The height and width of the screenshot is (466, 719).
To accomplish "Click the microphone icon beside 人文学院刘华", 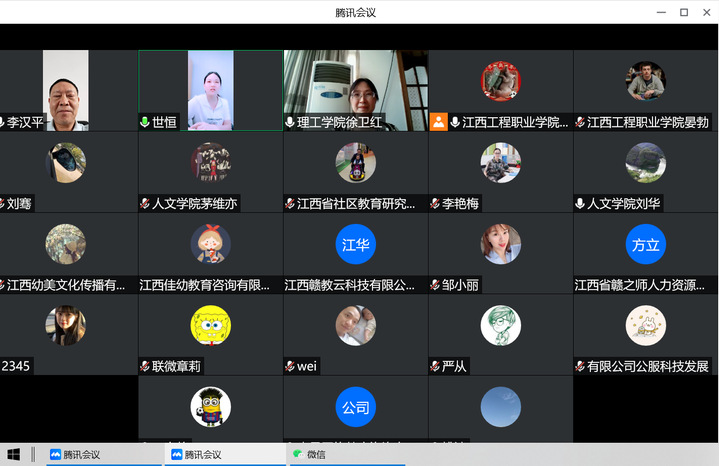I will click(x=580, y=203).
